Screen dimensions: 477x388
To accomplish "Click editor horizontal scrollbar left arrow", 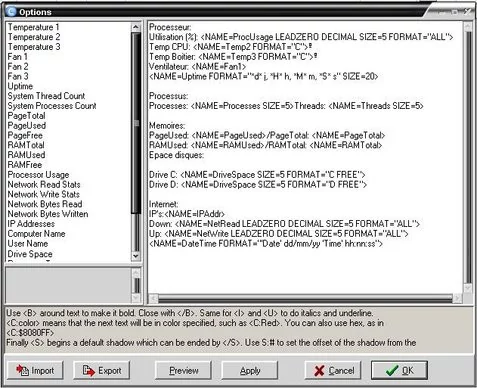I will pyautogui.click(x=153, y=298).
